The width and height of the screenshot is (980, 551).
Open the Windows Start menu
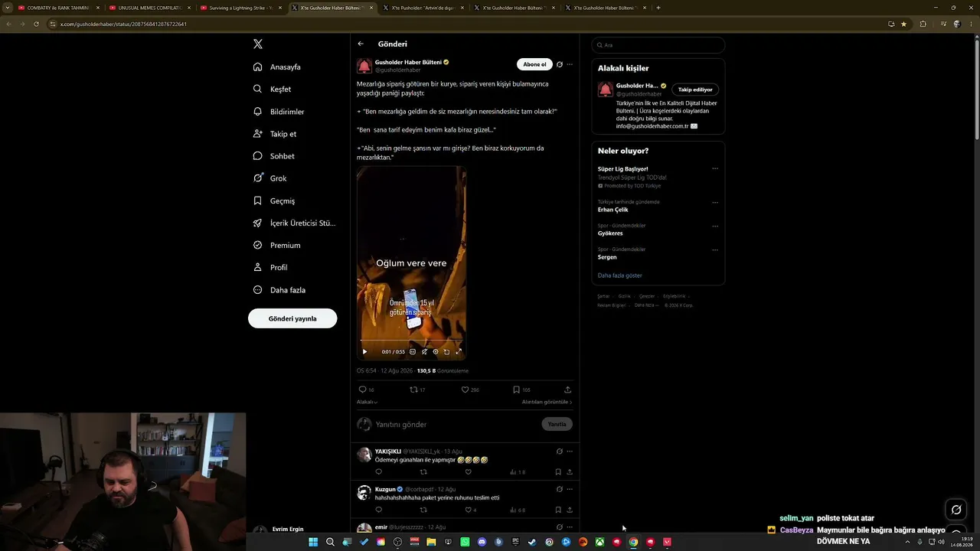tap(313, 542)
